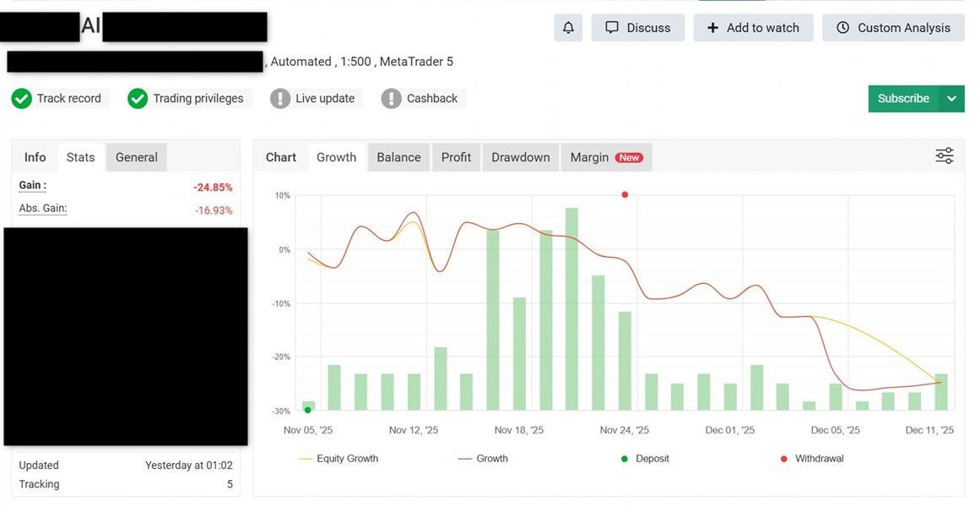Image resolution: width=980 pixels, height=512 pixels.
Task: Click the Track record green checkmark icon
Action: click(22, 99)
